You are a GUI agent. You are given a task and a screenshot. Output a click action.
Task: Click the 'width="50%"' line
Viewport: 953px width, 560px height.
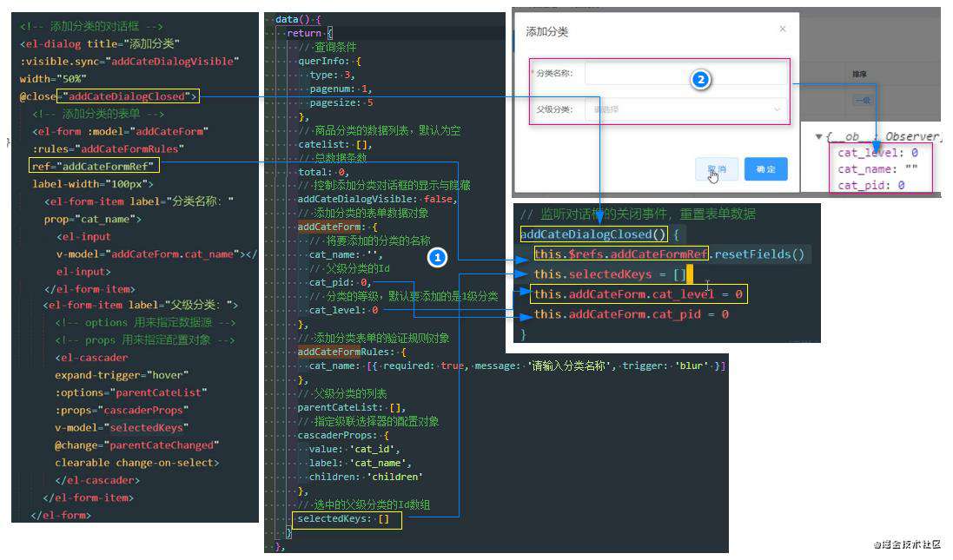[x=53, y=79]
